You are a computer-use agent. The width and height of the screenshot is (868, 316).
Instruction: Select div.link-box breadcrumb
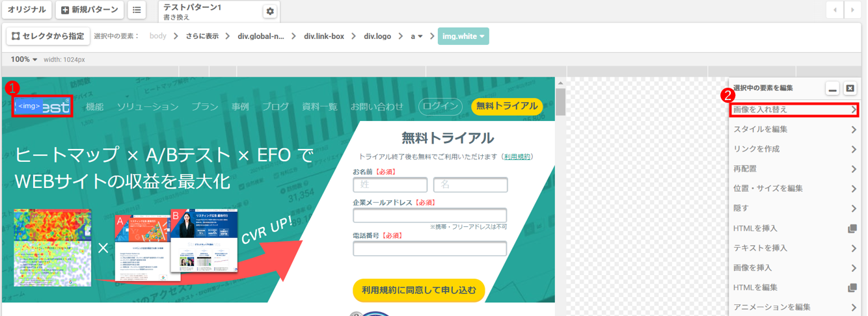[x=324, y=36]
